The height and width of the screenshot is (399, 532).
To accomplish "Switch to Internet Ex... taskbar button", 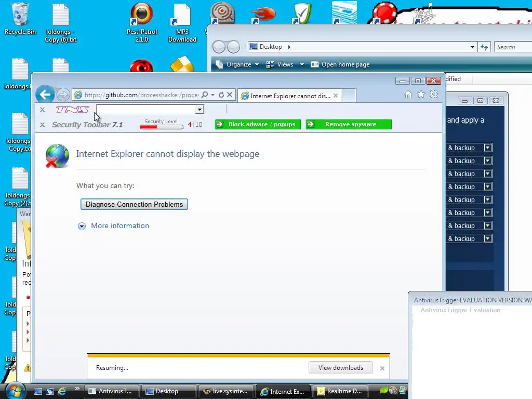I will coord(283,391).
